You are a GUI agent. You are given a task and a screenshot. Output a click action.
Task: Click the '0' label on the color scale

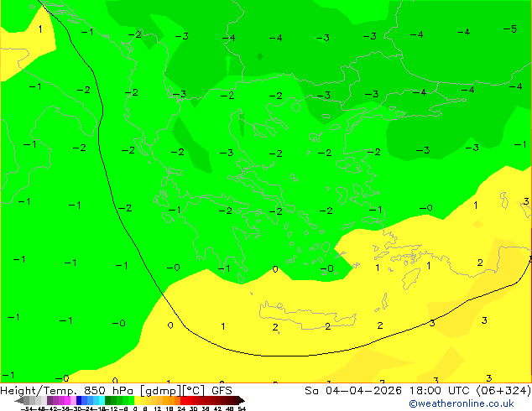click(x=135, y=408)
